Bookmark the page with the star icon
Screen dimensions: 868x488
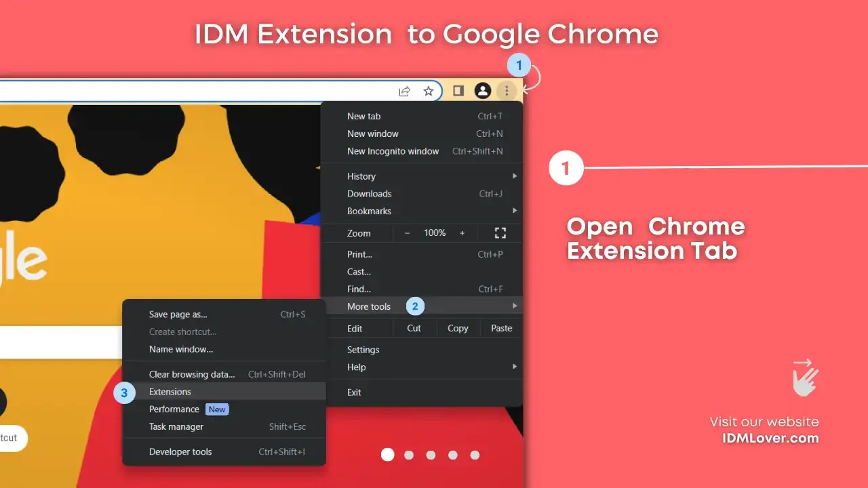click(429, 90)
